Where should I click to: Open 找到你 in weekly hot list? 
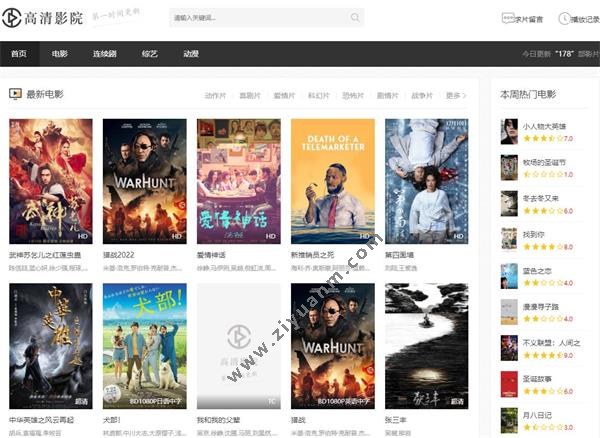point(533,234)
